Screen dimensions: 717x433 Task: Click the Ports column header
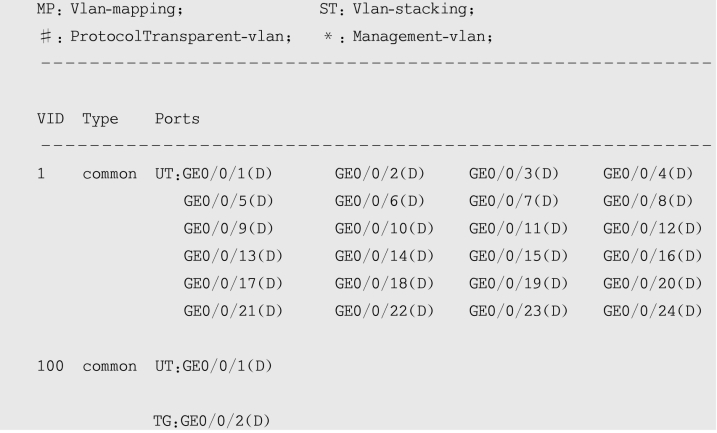[177, 119]
